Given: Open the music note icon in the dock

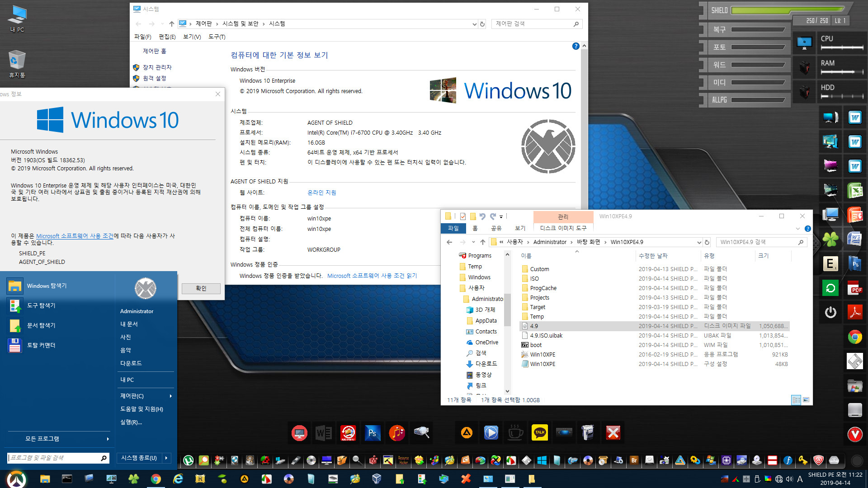Looking at the screenshot, I should 396,433.
